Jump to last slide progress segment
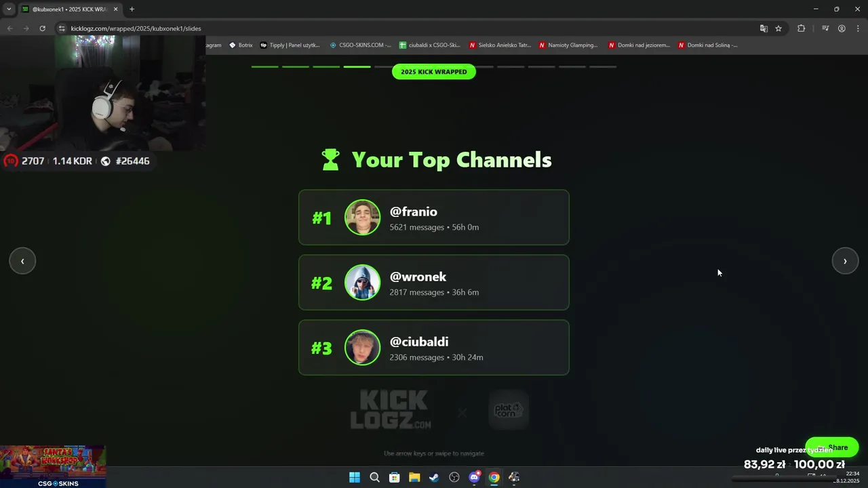The height and width of the screenshot is (488, 868). click(603, 66)
